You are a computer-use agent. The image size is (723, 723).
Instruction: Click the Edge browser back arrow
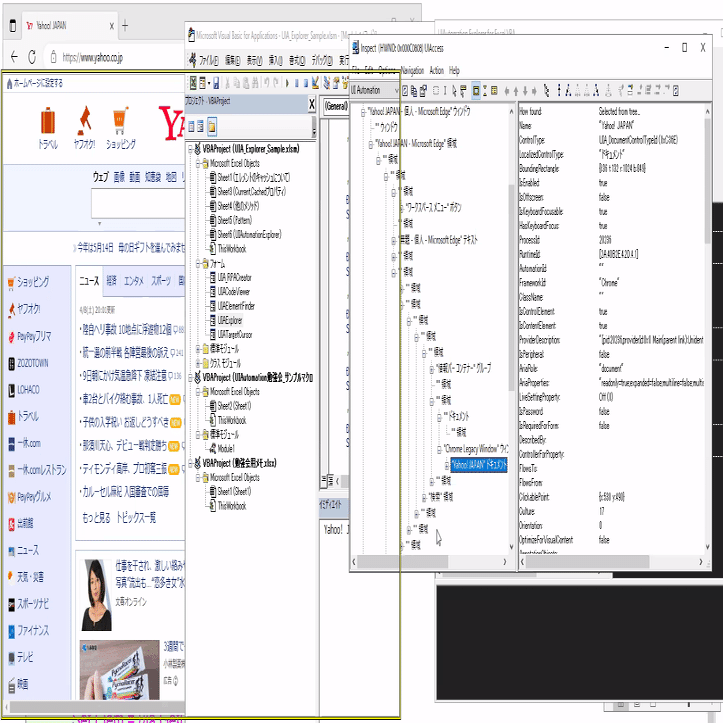pyautogui.click(x=14, y=57)
